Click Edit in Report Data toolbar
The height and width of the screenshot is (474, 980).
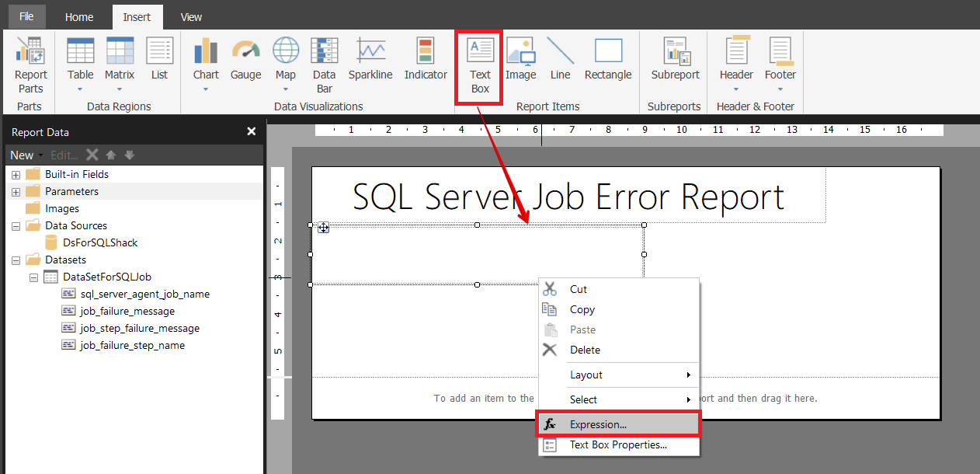[64, 155]
